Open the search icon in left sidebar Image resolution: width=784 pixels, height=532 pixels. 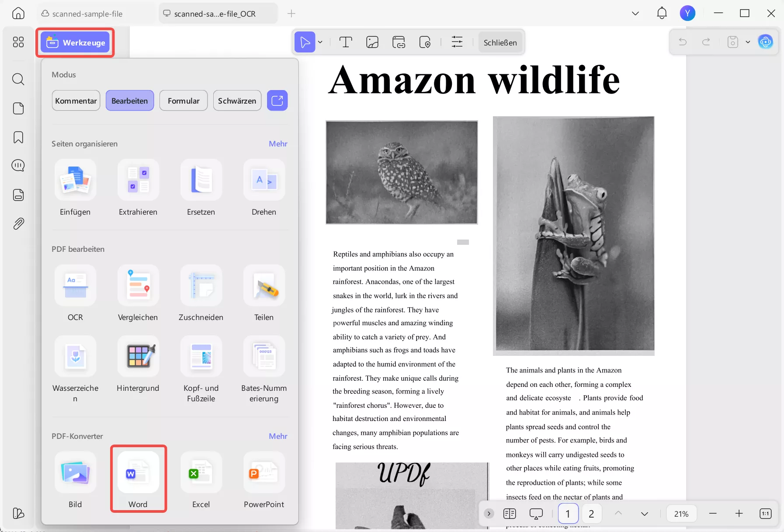coord(18,79)
